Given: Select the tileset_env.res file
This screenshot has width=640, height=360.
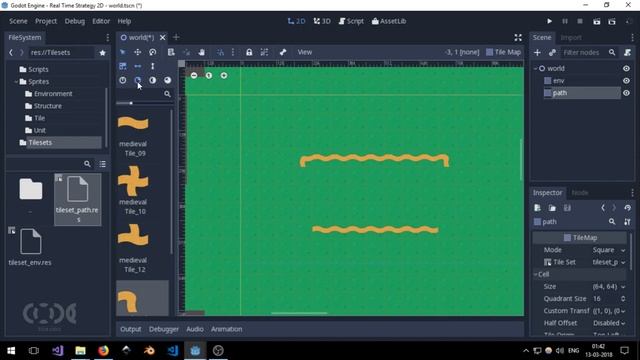Looking at the screenshot, I should click(x=30, y=247).
